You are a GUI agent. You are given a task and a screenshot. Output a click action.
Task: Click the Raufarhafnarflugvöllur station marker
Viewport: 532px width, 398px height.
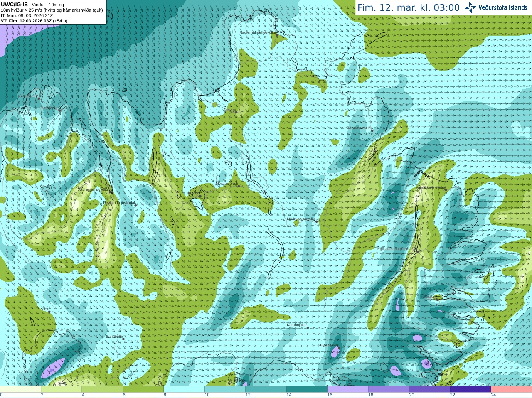(x=277, y=35)
